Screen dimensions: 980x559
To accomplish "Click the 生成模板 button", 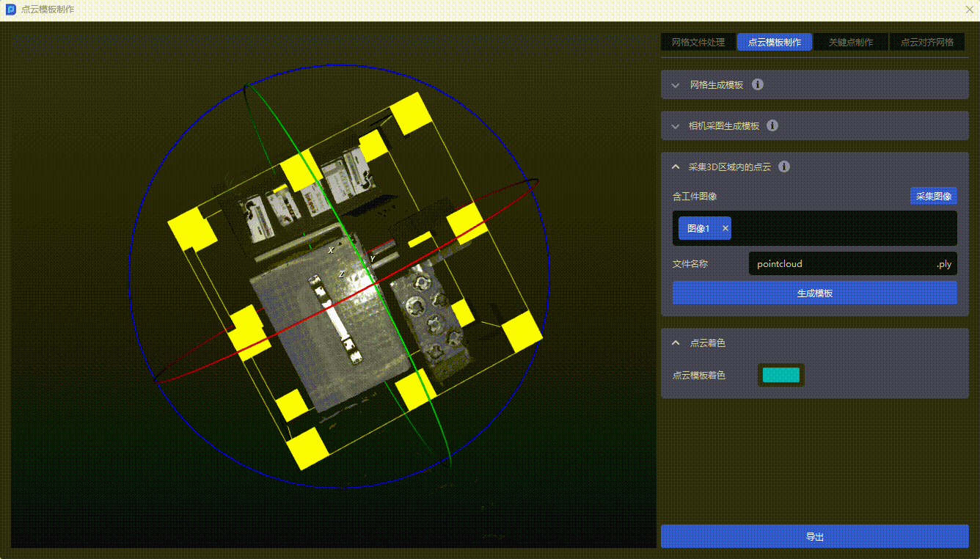I will [x=814, y=293].
